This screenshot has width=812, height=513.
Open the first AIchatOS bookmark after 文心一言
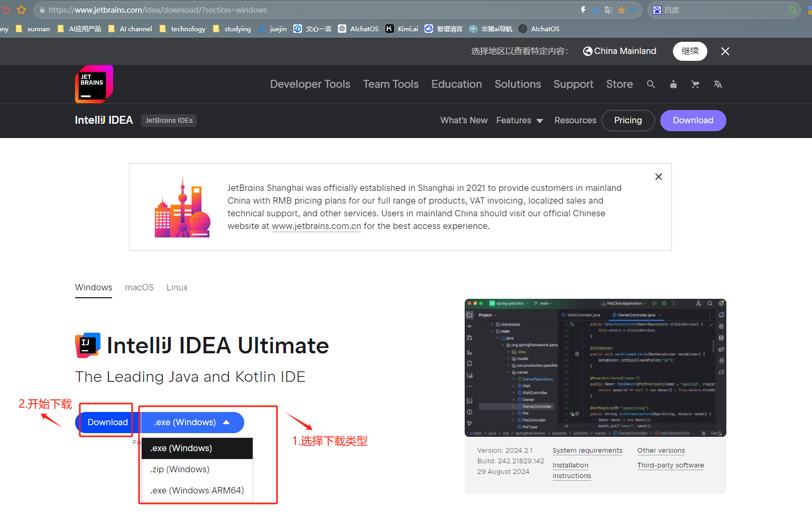358,29
